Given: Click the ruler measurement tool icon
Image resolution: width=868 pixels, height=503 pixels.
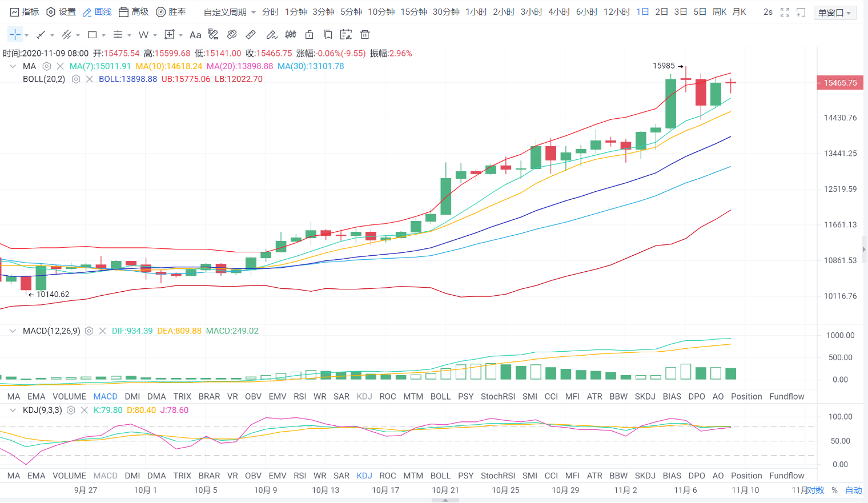Looking at the screenshot, I should coord(251,35).
